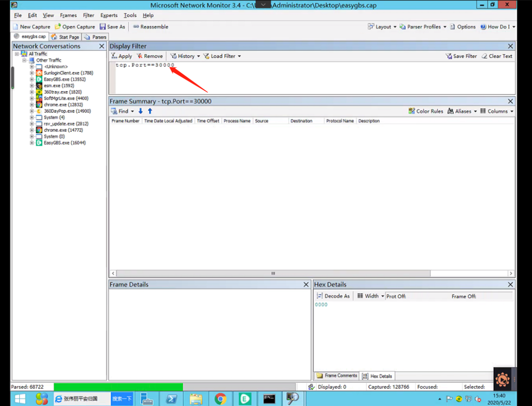Click the Windows Start button
Image resolution: width=532 pixels, height=406 pixels.
pos(20,399)
